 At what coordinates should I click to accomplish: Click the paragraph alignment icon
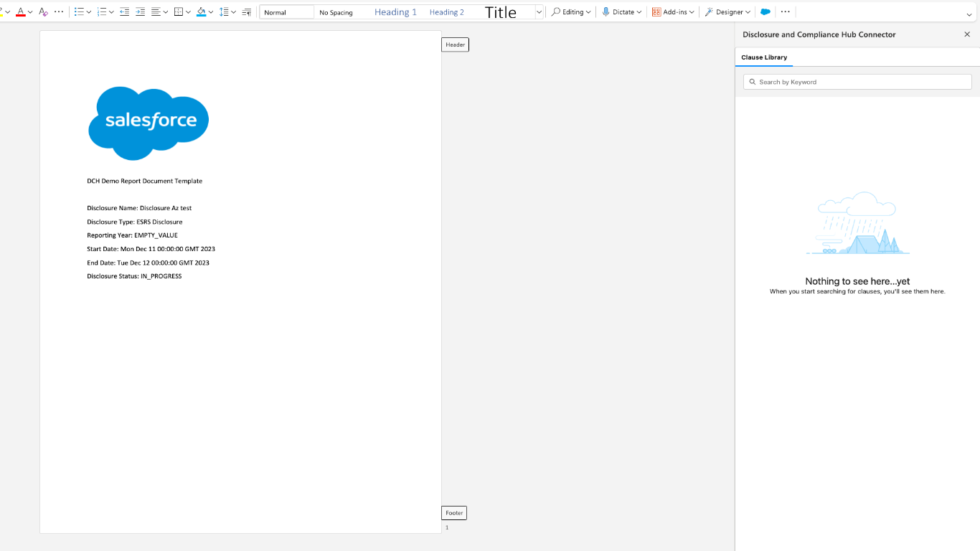(x=156, y=12)
